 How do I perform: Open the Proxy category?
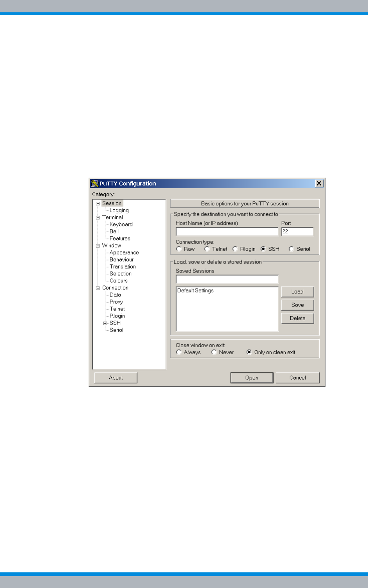(116, 302)
